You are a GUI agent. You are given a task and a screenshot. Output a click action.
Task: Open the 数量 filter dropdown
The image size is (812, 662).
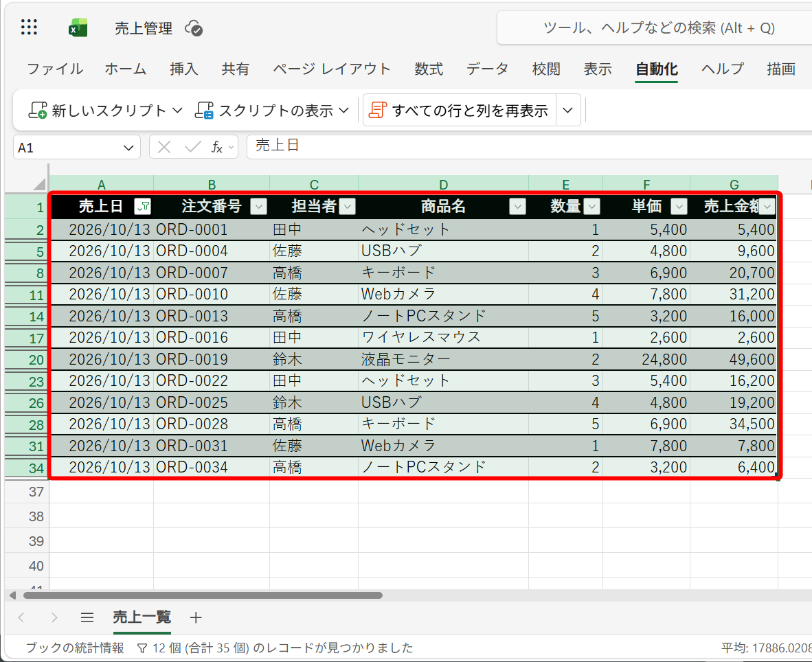[591, 207]
